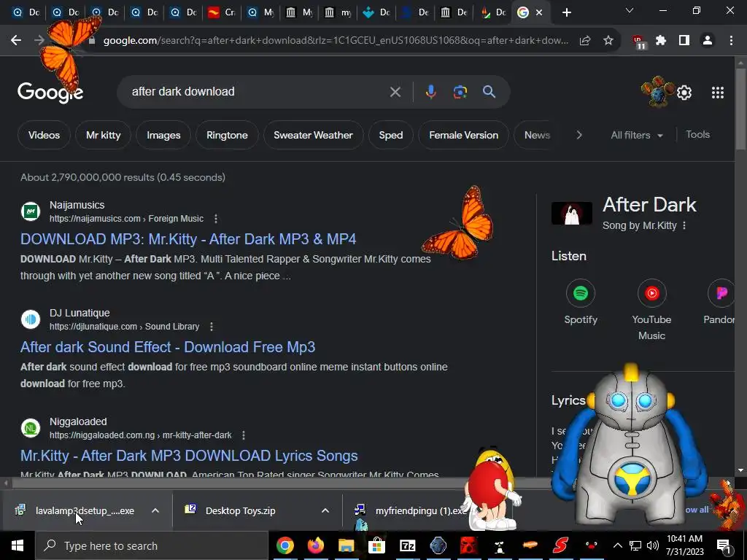This screenshot has width=747, height=560.
Task: Share this page using address bar icon
Action: (585, 41)
